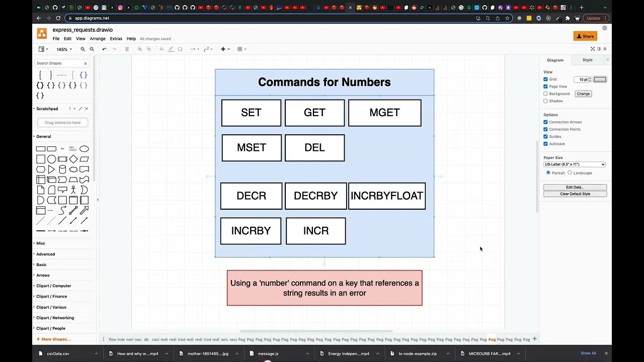
Task: Select the diamond shape in General
Action: click(x=73, y=159)
